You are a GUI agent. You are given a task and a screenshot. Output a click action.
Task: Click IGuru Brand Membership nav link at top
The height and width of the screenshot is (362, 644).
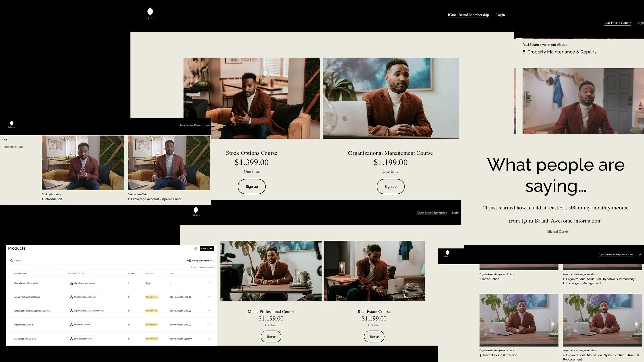tap(468, 15)
